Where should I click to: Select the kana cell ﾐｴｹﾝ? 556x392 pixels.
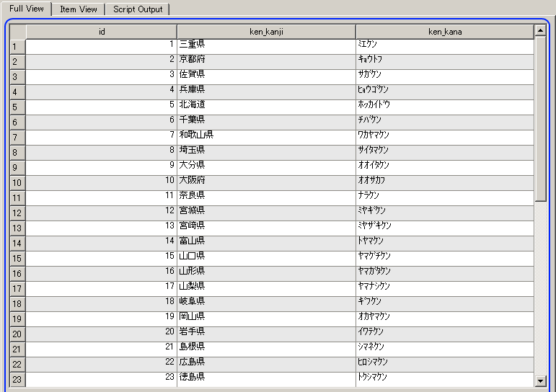coord(445,47)
